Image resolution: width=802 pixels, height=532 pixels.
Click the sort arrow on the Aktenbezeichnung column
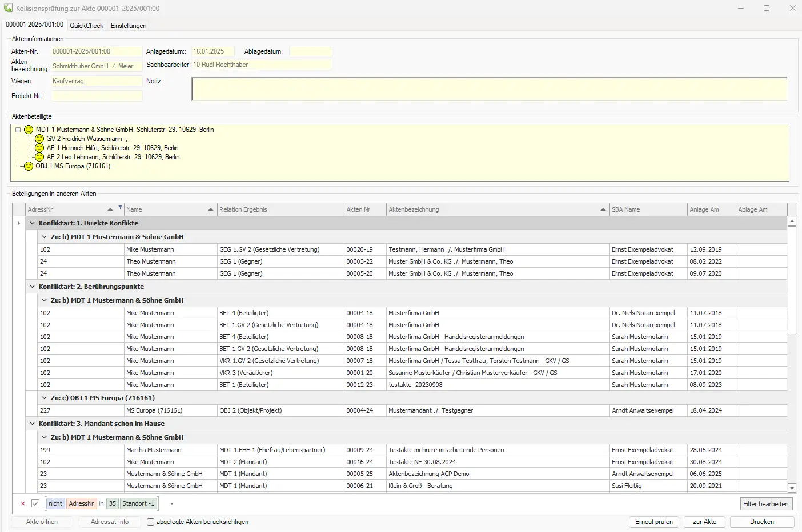[603, 209]
